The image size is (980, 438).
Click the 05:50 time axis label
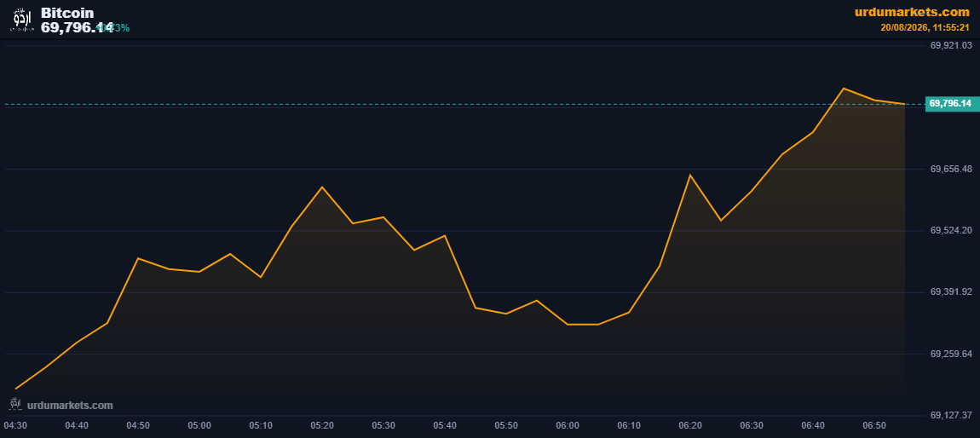coord(505,425)
